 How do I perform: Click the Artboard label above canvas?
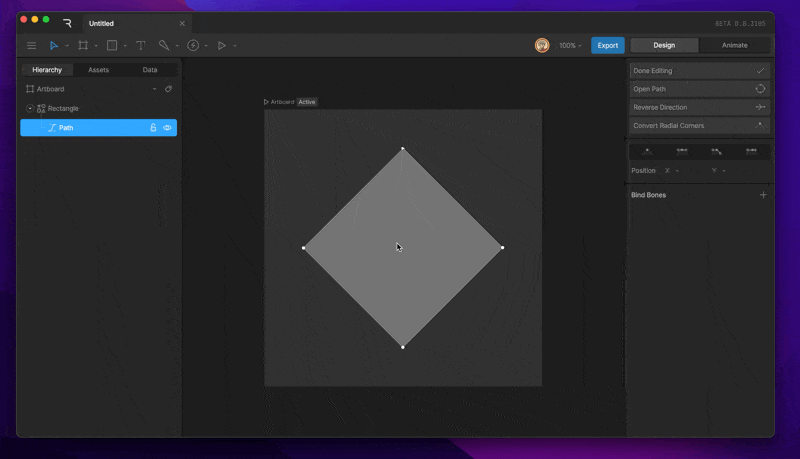(282, 102)
